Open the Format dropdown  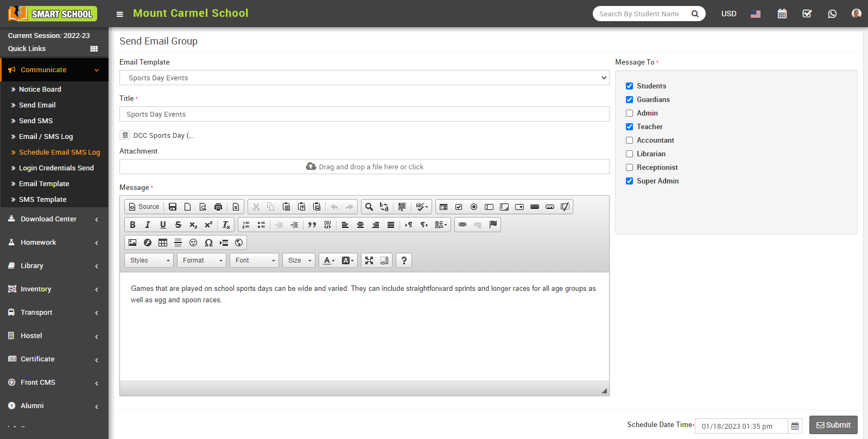[201, 260]
